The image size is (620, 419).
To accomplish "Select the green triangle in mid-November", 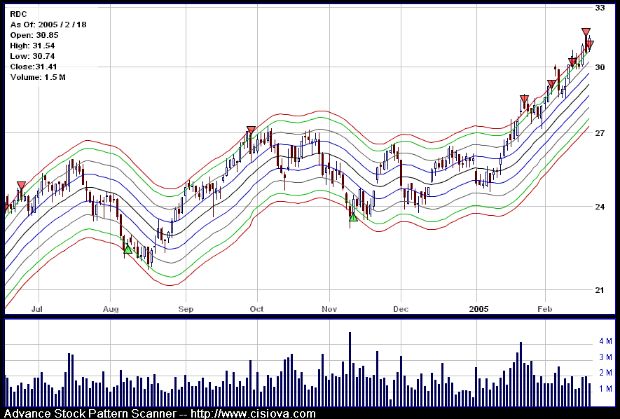I will point(353,217).
